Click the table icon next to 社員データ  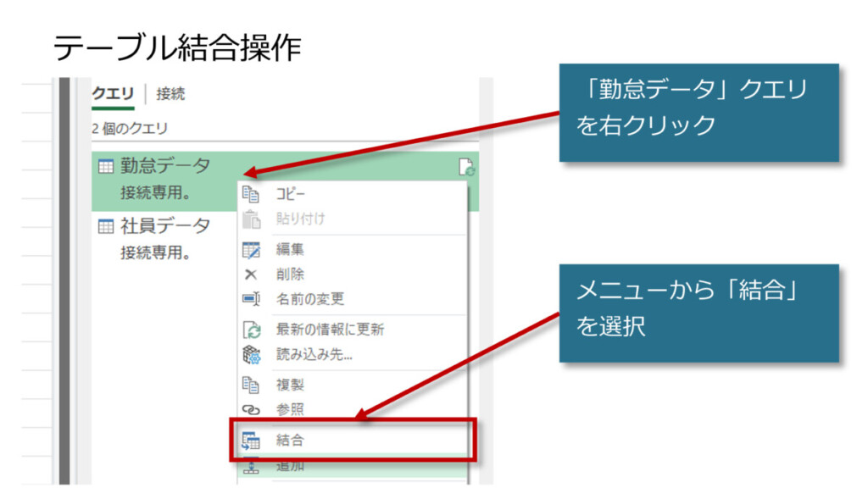pos(106,226)
